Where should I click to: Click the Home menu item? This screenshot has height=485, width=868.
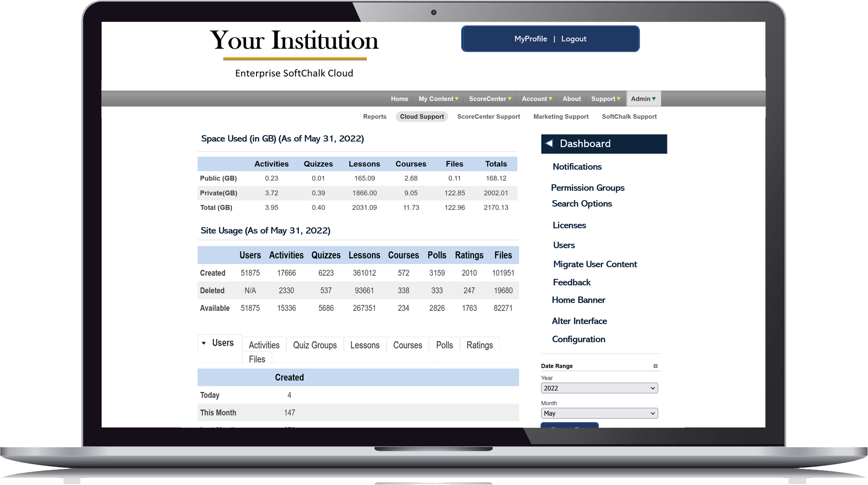[x=399, y=98]
